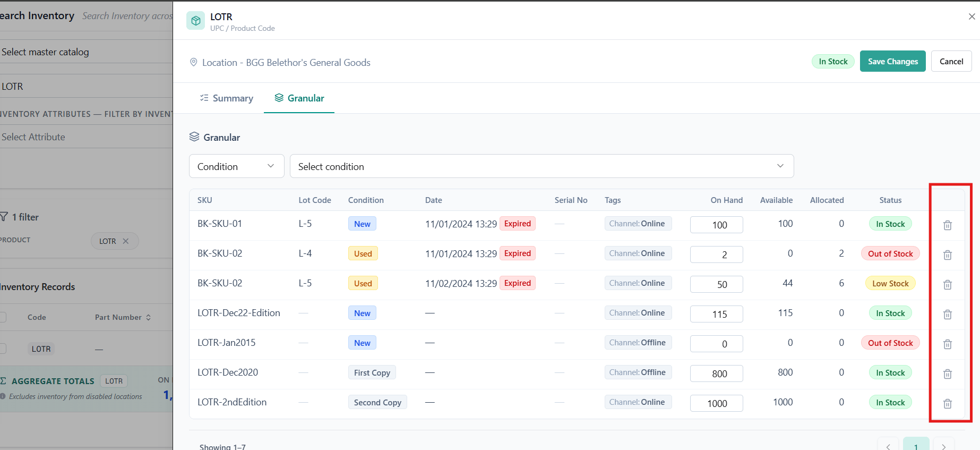The width and height of the screenshot is (980, 450).
Task: Edit On Hand quantity 115 field
Action: (716, 314)
